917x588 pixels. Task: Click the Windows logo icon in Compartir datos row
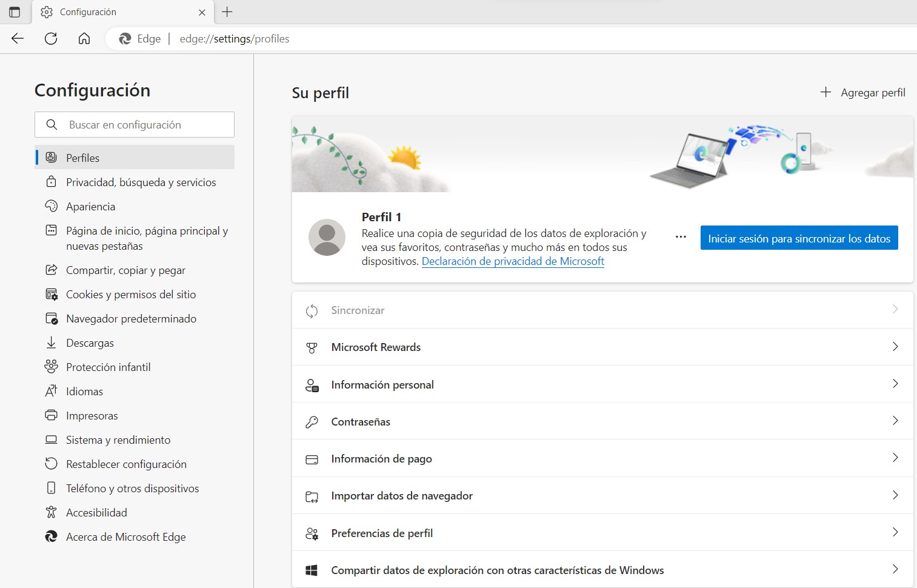pyautogui.click(x=312, y=570)
